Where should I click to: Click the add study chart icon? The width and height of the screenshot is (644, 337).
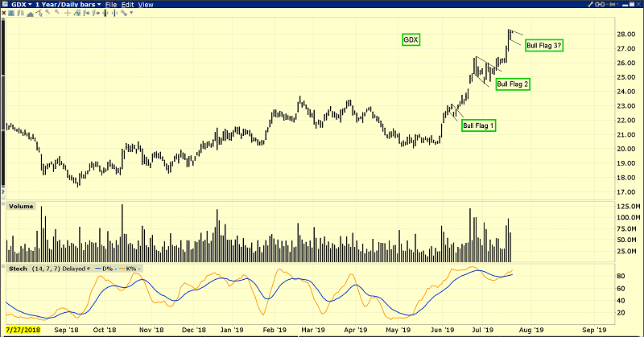tap(76, 13)
